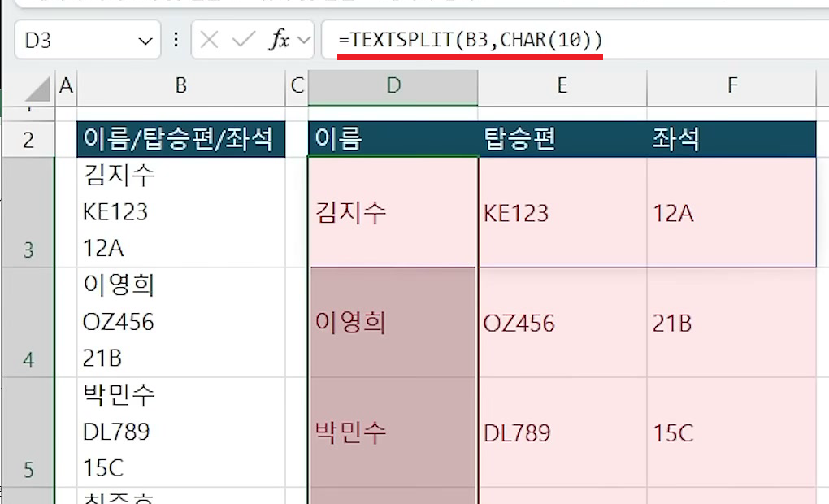
Task: Select cell B4 containing 이영희 OZ456 21B
Action: click(181, 323)
